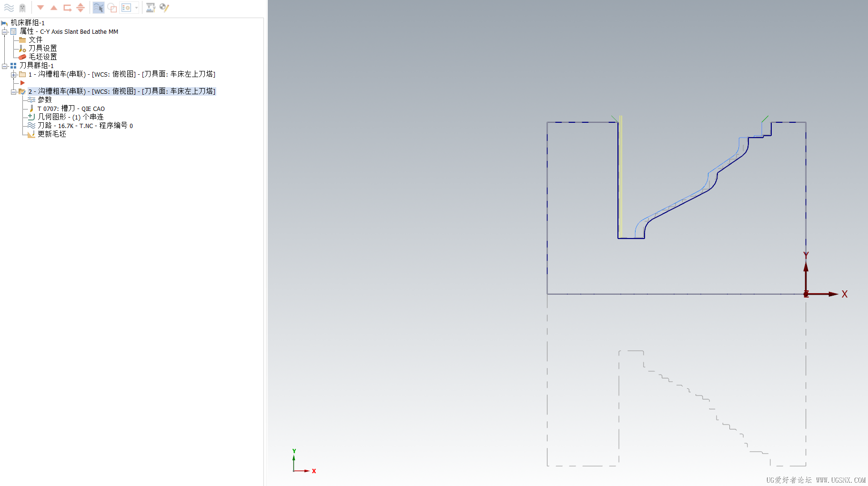This screenshot has width=868, height=486.
Task: Open 几何图形 - (1) 个串连 geometry
Action: coord(71,117)
